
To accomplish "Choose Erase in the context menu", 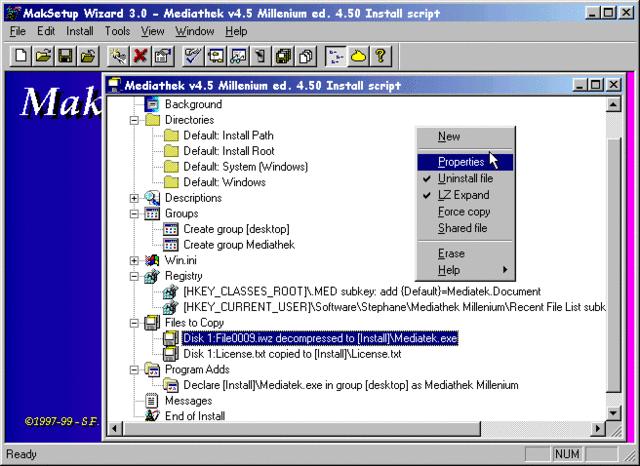I will click(464, 253).
